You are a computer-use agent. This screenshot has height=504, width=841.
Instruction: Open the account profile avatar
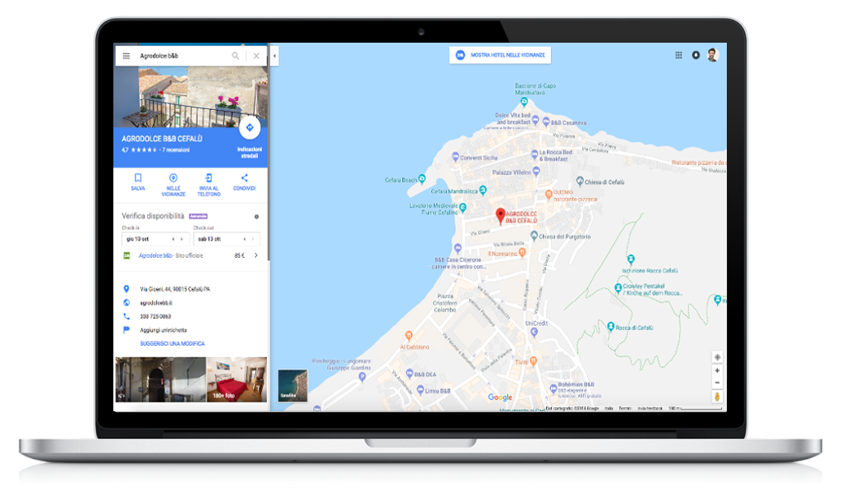712,55
